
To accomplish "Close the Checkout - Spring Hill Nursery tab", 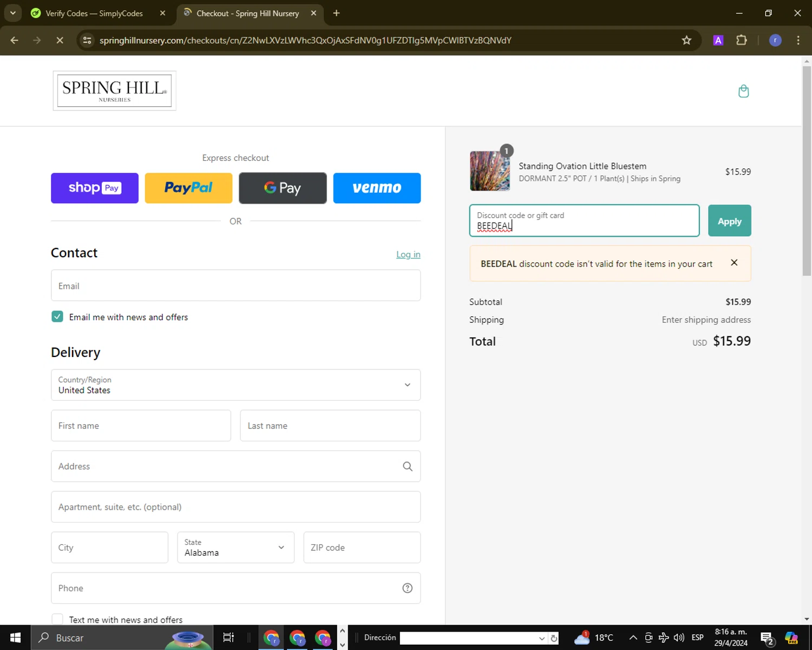I will pos(313,13).
